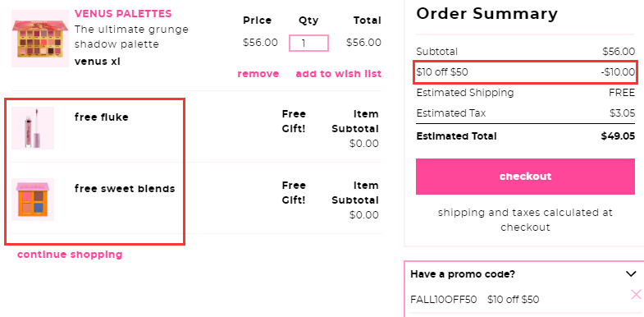Click the venus xl product name
The width and height of the screenshot is (644, 317).
click(x=98, y=62)
